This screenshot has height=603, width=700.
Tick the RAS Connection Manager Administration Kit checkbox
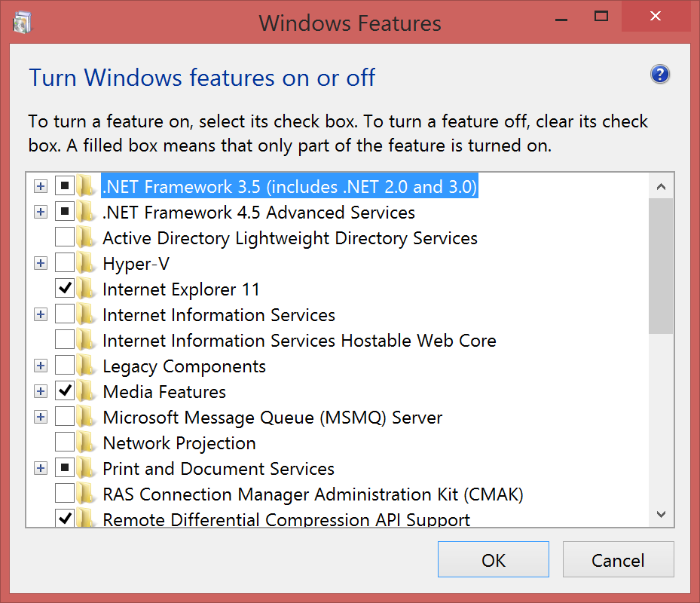pos(65,493)
